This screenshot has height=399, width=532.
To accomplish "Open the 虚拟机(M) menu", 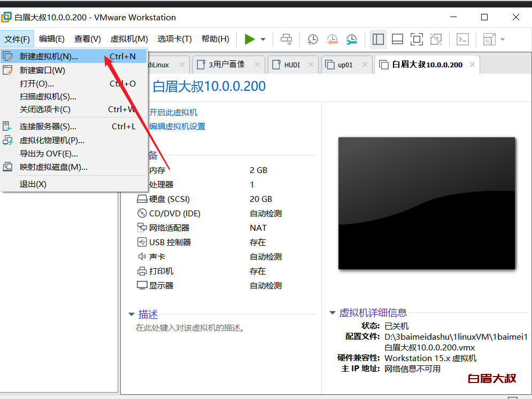I will click(129, 39).
